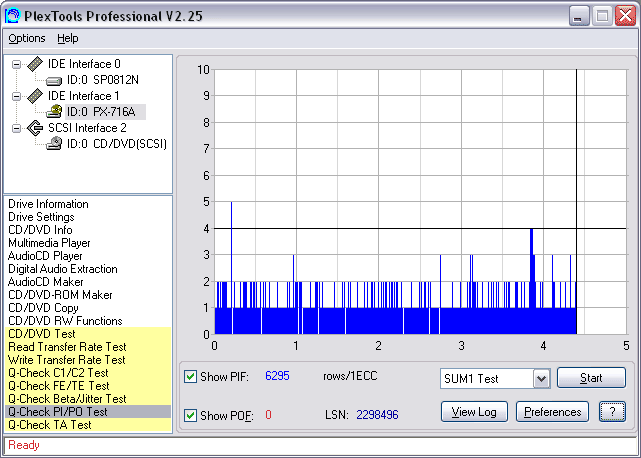Open AudioCD Player
This screenshot has height=458, width=641.
click(45, 256)
